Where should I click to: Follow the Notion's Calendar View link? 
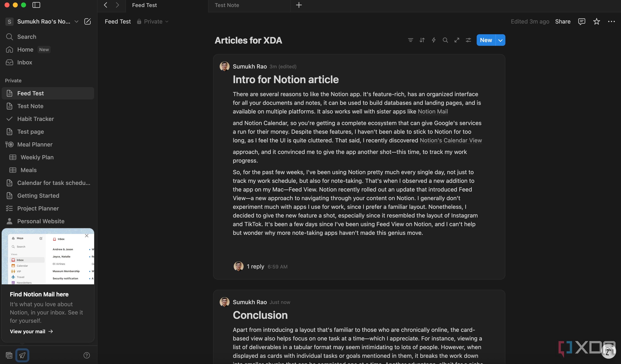[x=451, y=140]
